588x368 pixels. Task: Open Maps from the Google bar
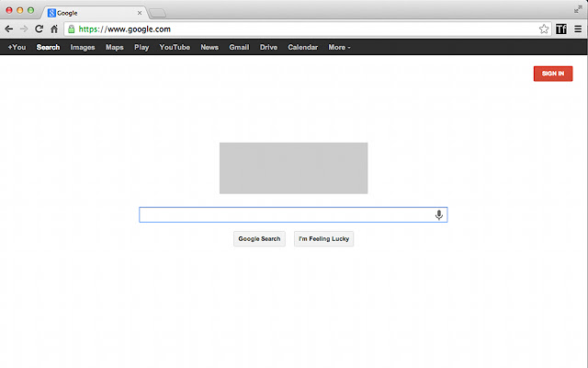pos(114,47)
